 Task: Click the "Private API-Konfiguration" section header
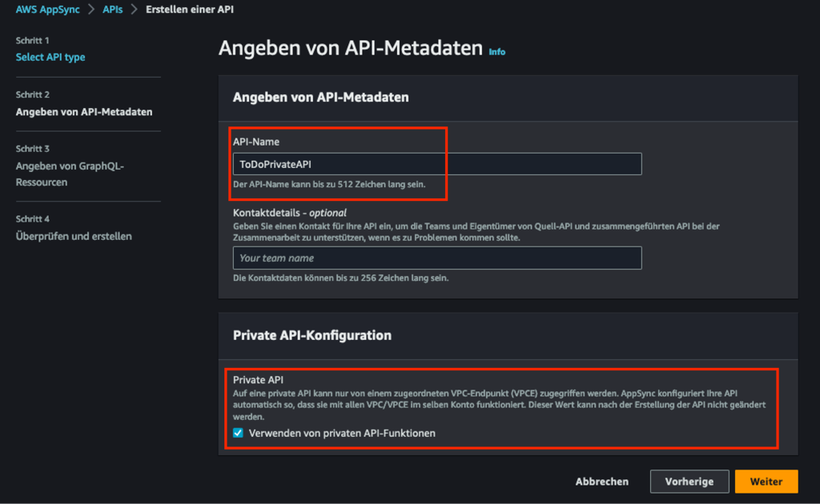(312, 335)
